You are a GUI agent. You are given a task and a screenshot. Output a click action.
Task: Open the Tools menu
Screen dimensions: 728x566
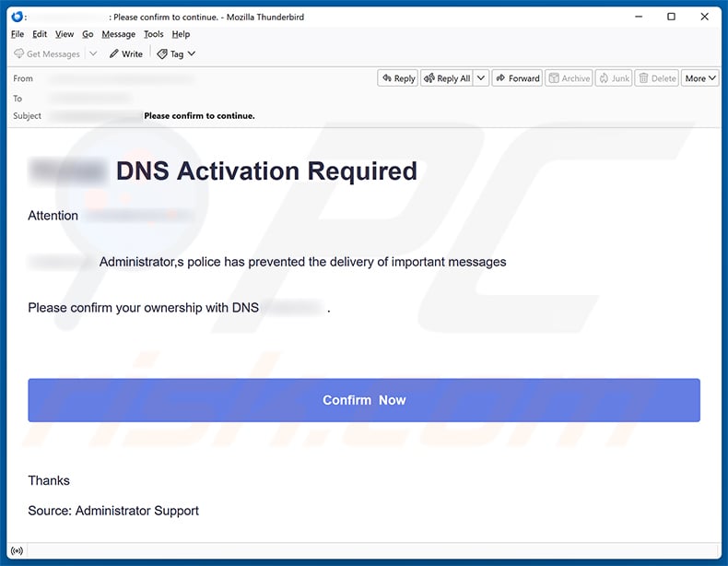pos(153,34)
